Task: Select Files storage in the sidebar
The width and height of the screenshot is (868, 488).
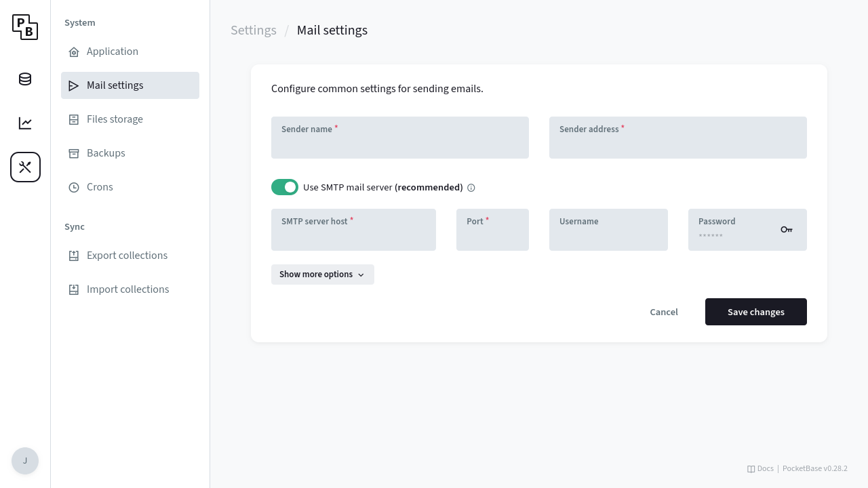Action: tap(115, 119)
